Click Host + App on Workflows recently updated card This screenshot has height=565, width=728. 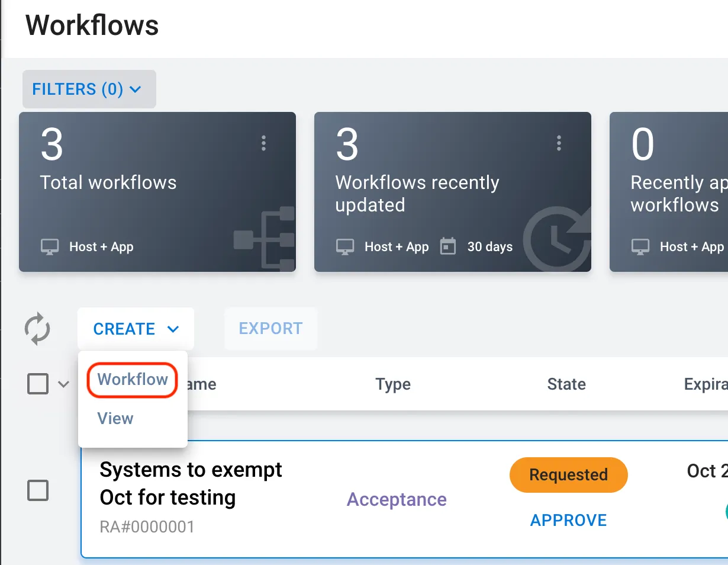pos(397,247)
